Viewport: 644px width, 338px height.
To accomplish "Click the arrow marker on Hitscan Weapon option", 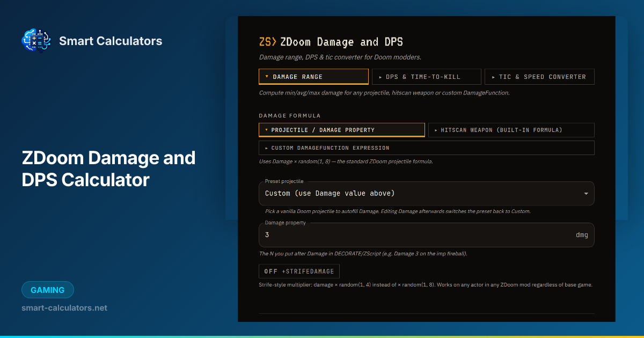I will click(x=436, y=130).
